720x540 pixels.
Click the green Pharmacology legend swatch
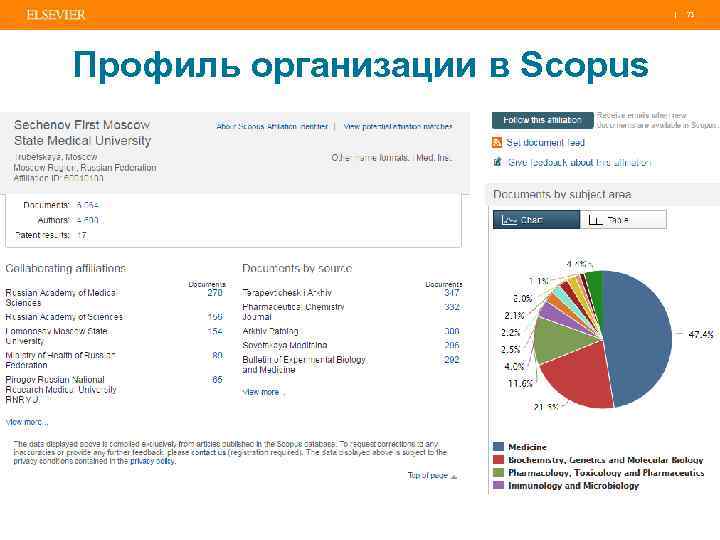pos(498,472)
